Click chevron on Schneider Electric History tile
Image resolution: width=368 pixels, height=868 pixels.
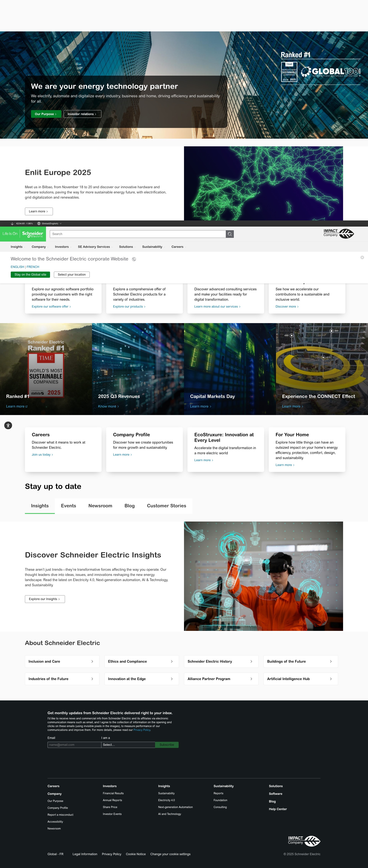pos(251,662)
